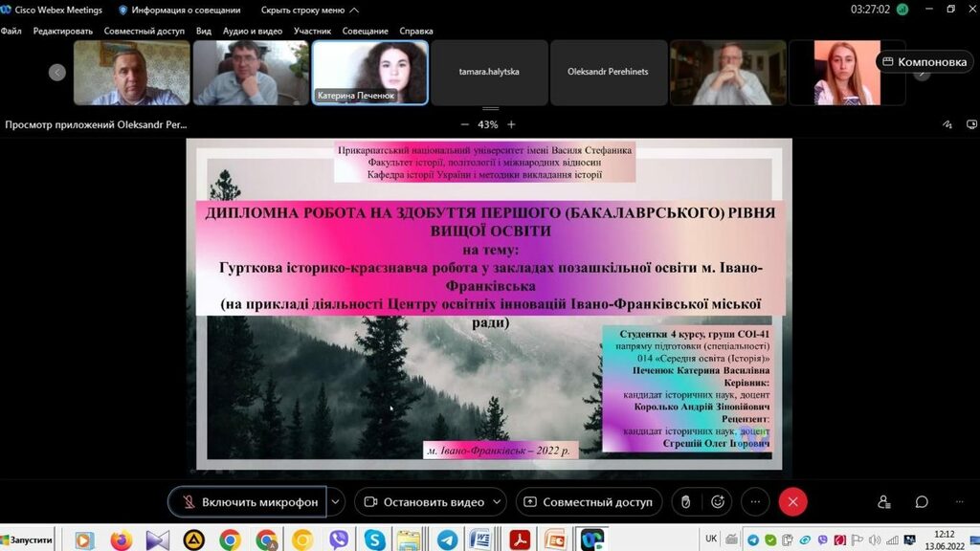The height and width of the screenshot is (551, 980).
Task: Select Катерина Печенюк's video thumbnail
Action: [x=369, y=72]
